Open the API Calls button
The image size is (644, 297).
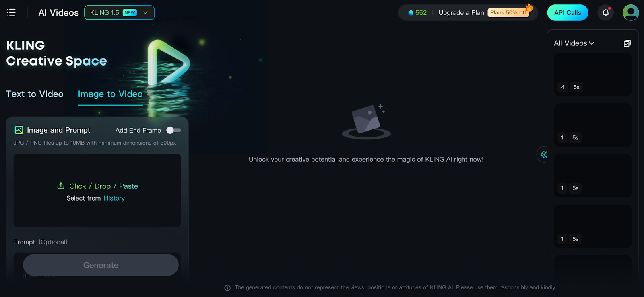click(568, 13)
